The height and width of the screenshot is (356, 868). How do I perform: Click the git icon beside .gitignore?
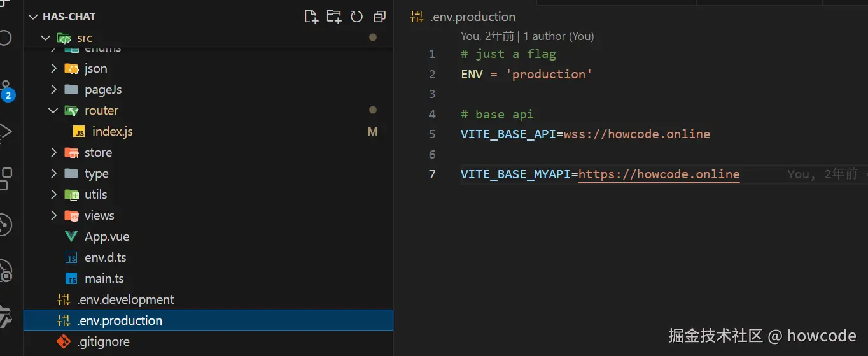[x=64, y=341]
